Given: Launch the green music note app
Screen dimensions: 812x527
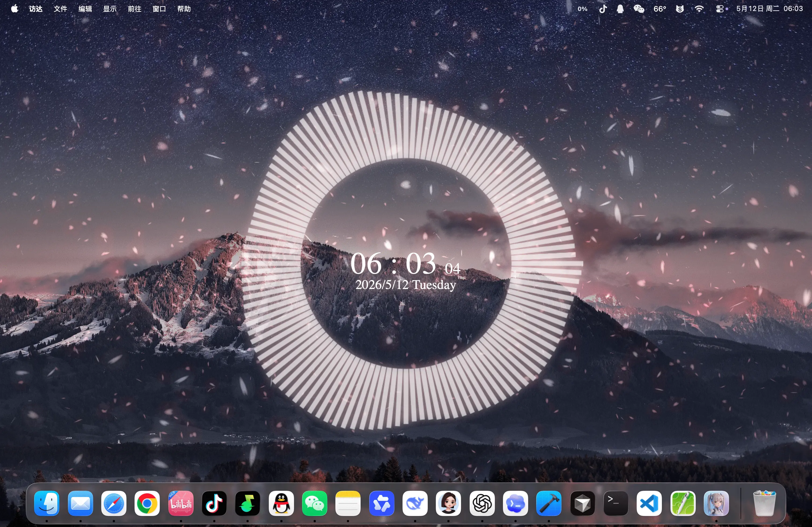Looking at the screenshot, I should pyautogui.click(x=247, y=503).
